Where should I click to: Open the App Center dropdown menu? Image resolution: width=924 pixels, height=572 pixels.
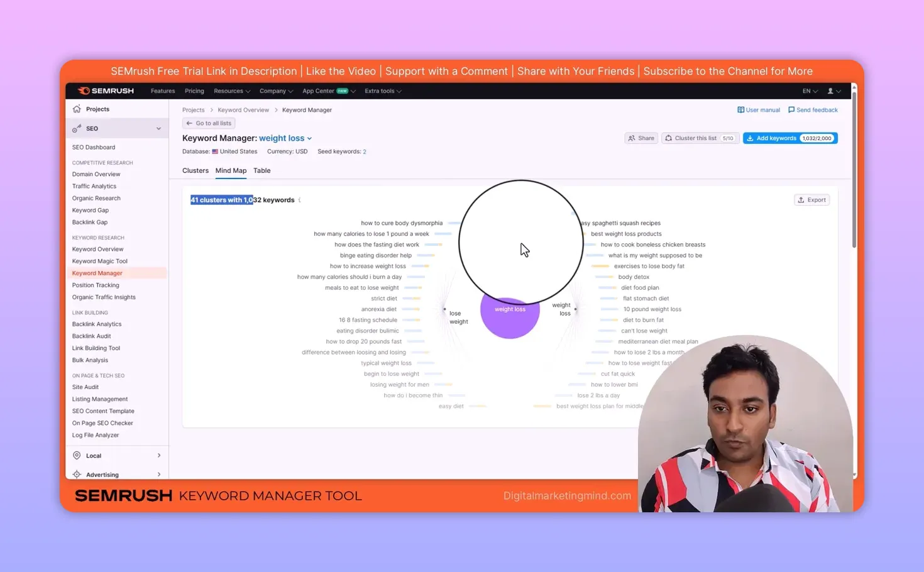pos(329,91)
